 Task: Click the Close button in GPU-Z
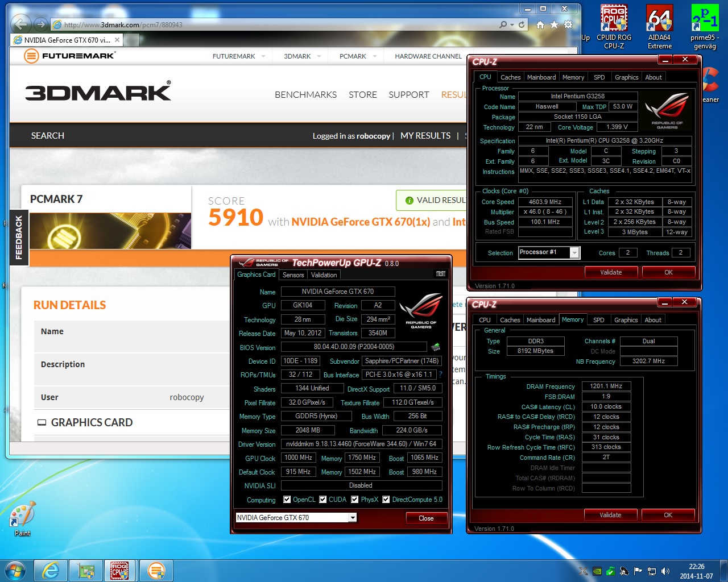click(x=426, y=518)
